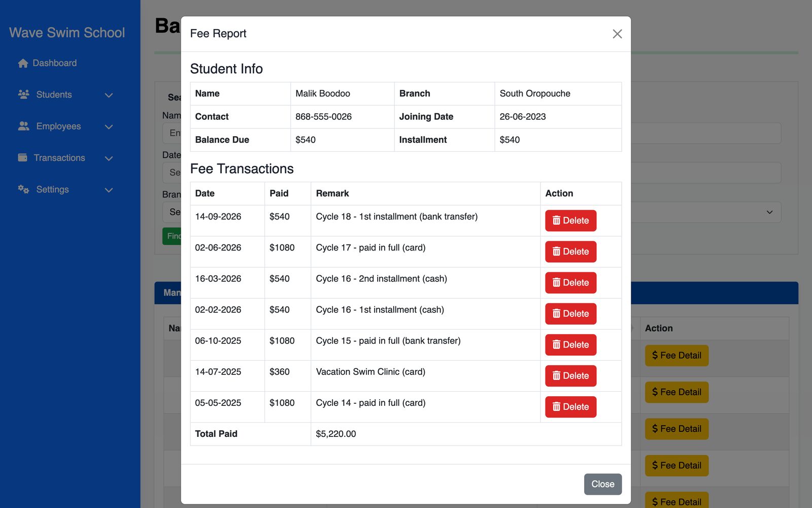Click the total paid amount $5,220.00

point(336,434)
